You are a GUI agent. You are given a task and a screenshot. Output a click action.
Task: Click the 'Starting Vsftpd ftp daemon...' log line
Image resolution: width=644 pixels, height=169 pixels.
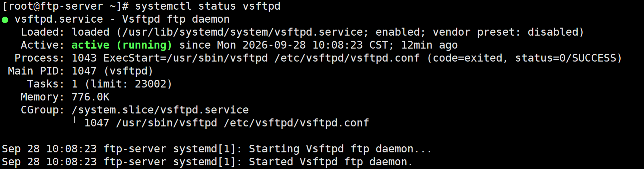click(x=217, y=149)
